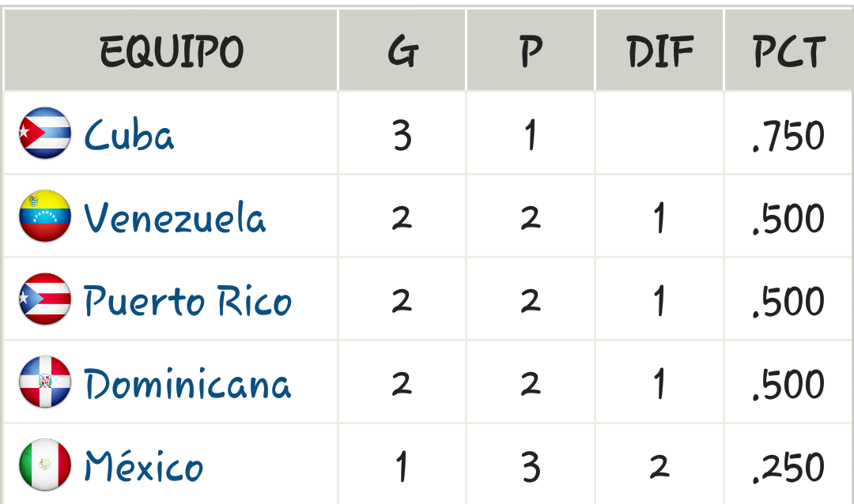Viewport: 854px width, 504px height.
Task: Click the P column header
Action: (x=531, y=50)
